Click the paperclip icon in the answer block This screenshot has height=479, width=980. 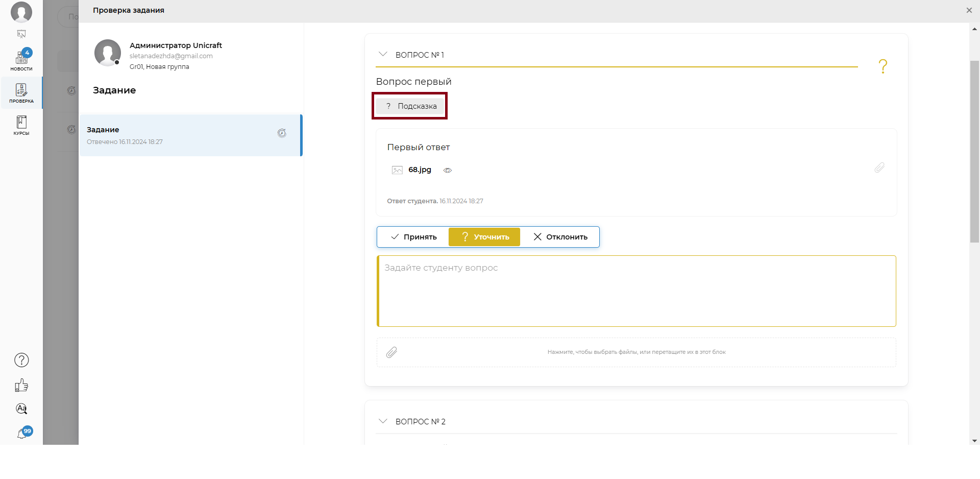tap(879, 167)
